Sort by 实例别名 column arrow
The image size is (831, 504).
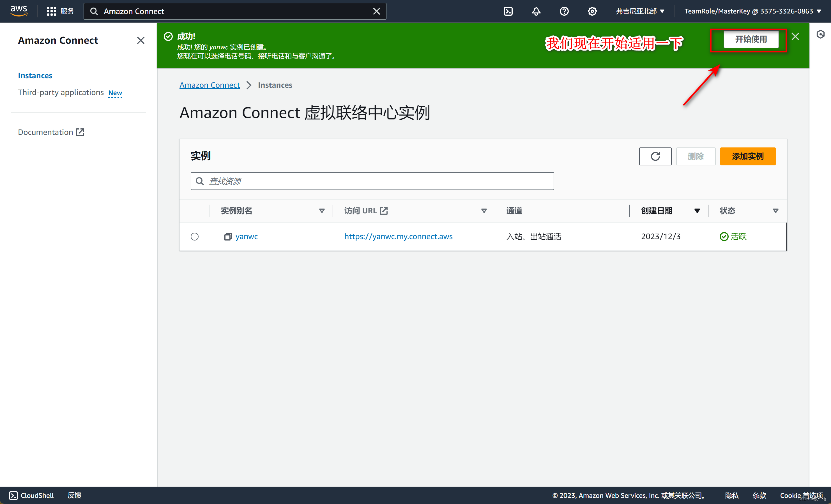click(322, 211)
